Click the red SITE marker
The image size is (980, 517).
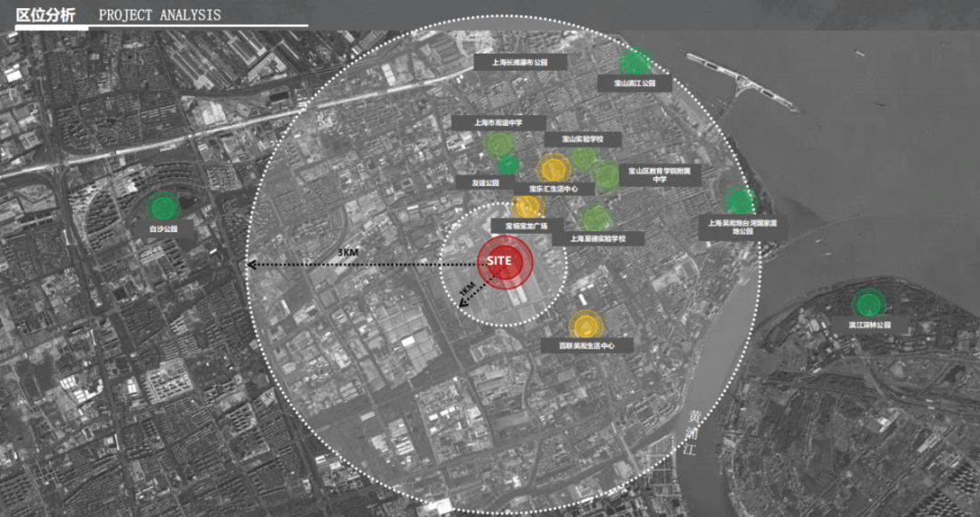505,261
